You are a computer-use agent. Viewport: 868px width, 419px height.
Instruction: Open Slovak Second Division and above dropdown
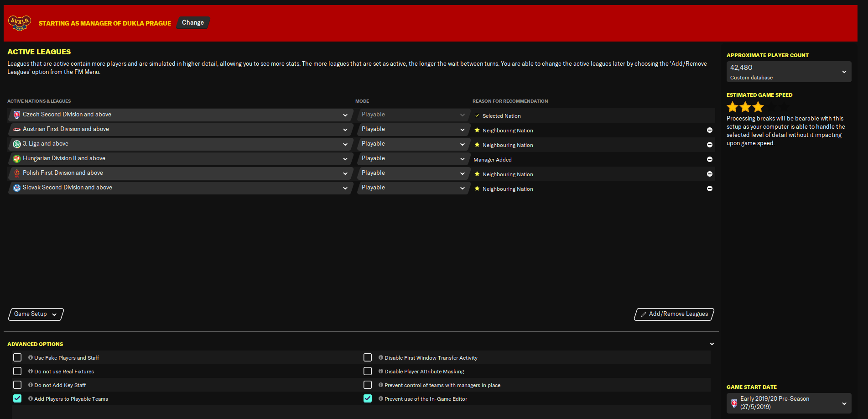tap(181, 188)
